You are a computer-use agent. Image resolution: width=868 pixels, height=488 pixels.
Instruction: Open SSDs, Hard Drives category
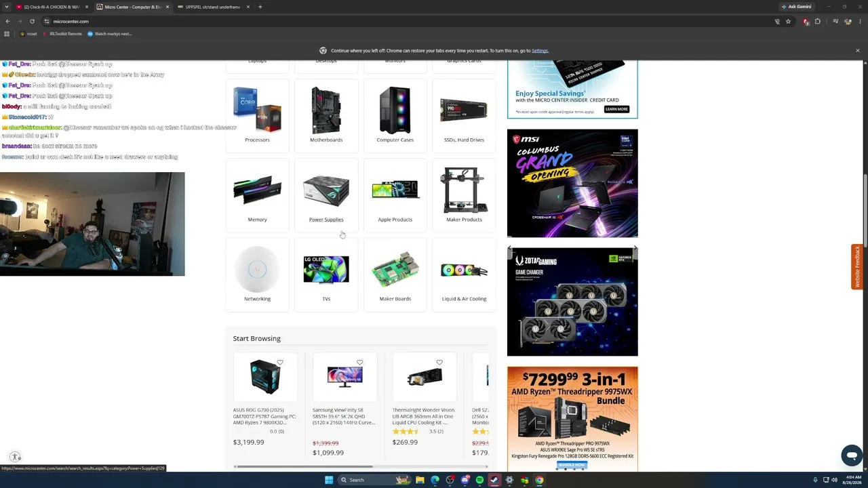pos(464,115)
